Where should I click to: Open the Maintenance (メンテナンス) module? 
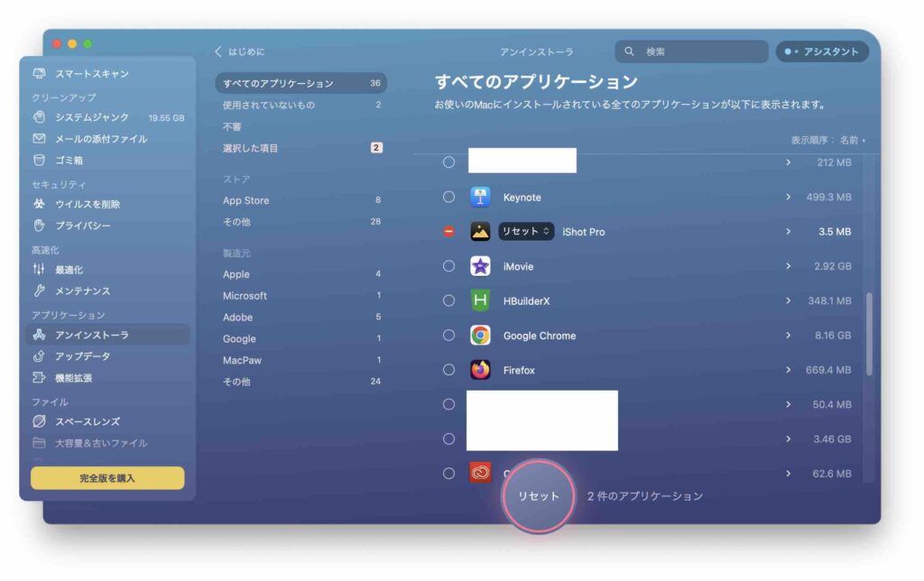click(x=82, y=291)
